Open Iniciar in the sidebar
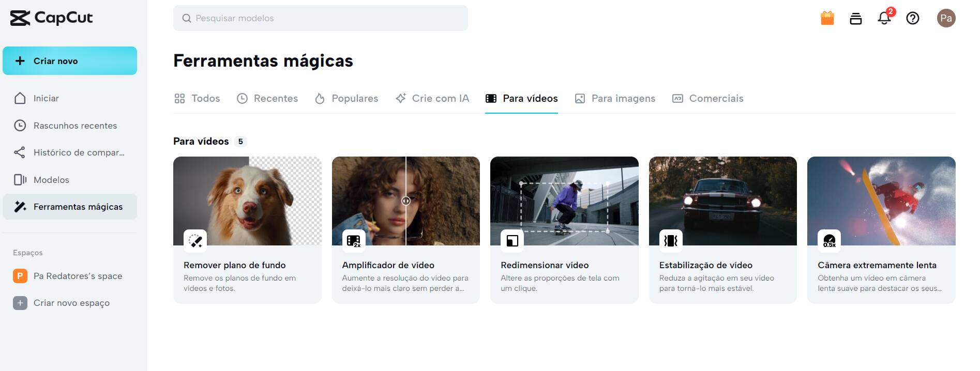Viewport: 980px width, 371px height. [x=70, y=98]
